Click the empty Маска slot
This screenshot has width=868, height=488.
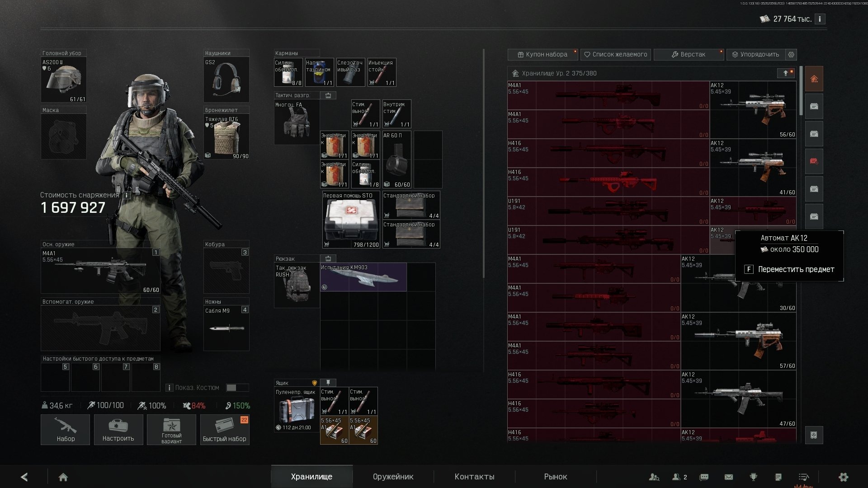[64, 136]
